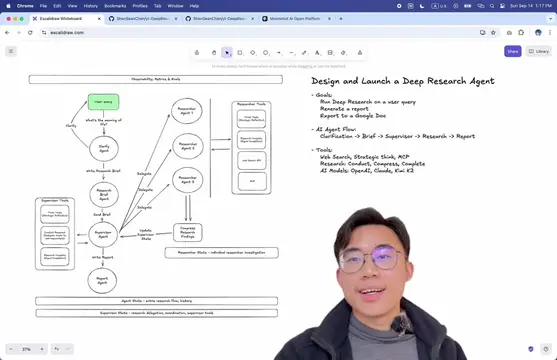Open a new Chrome tab
Viewport: 557px width, 360px height.
pos(341,18)
